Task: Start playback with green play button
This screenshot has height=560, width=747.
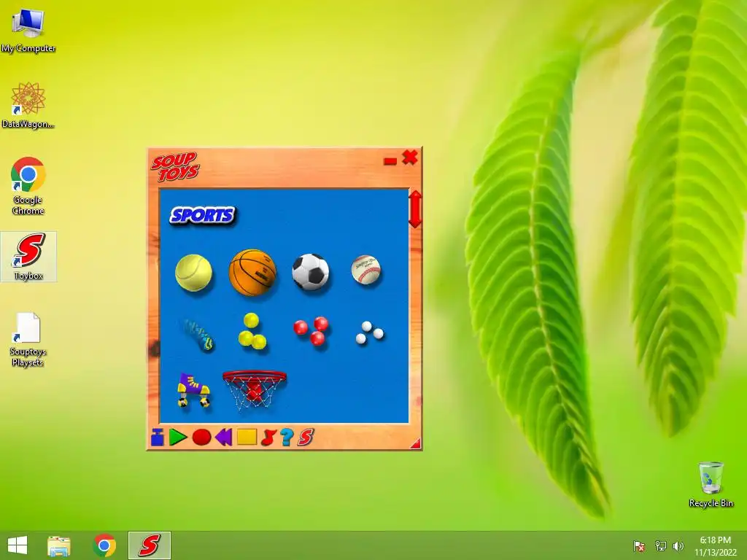Action: coord(178,437)
